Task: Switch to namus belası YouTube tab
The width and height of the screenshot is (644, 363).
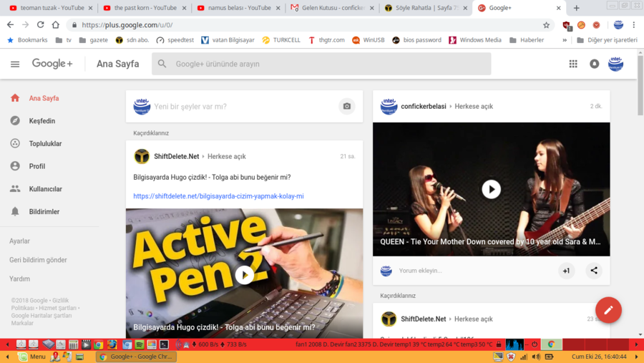Action: coord(238,8)
